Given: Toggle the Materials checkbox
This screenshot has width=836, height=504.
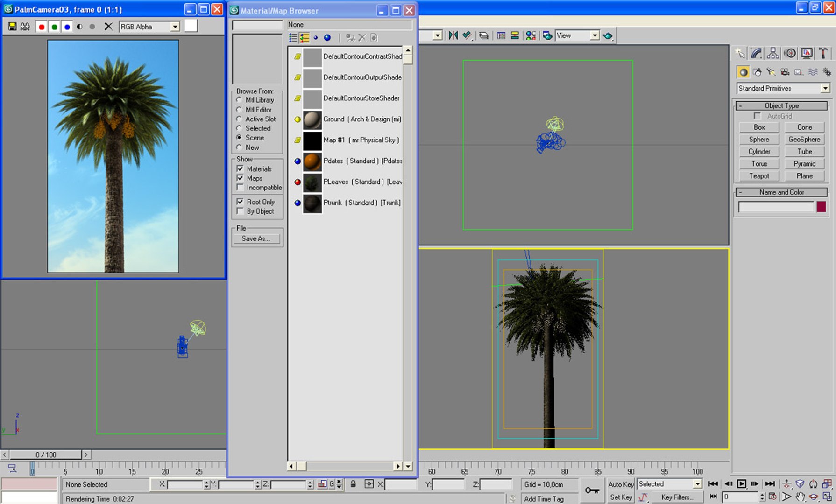Looking at the screenshot, I should pyautogui.click(x=254, y=168).
